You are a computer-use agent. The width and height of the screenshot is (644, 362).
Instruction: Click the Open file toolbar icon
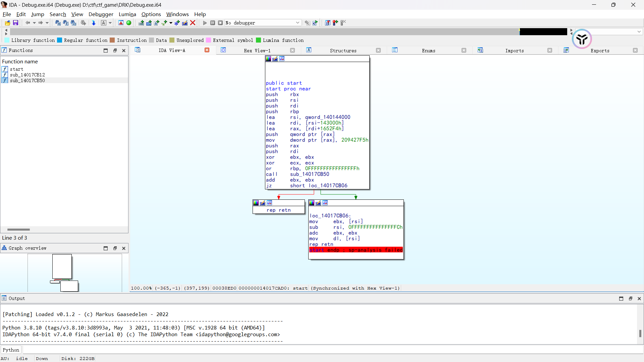pyautogui.click(x=7, y=23)
